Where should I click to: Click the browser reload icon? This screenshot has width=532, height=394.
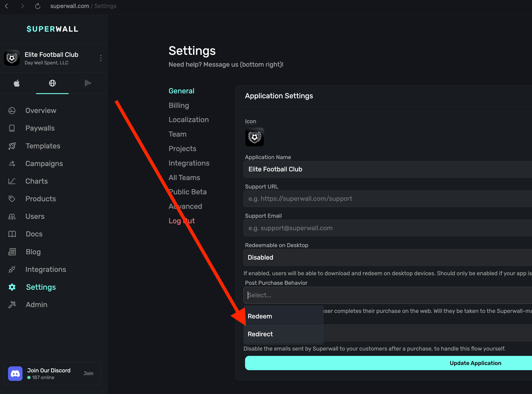[x=38, y=6]
